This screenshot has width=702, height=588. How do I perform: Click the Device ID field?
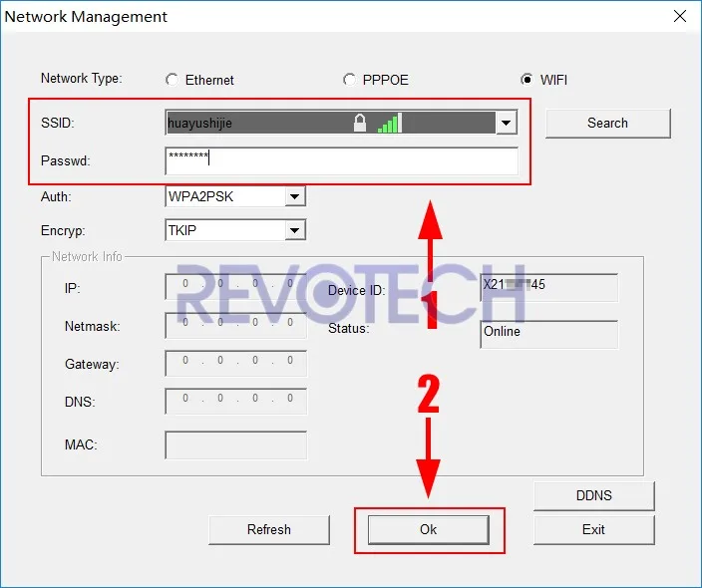[x=548, y=287]
